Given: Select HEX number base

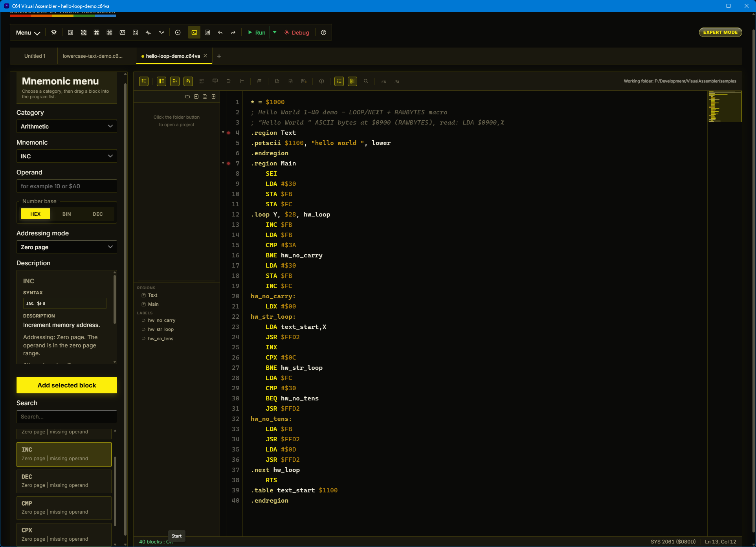Looking at the screenshot, I should pos(35,214).
